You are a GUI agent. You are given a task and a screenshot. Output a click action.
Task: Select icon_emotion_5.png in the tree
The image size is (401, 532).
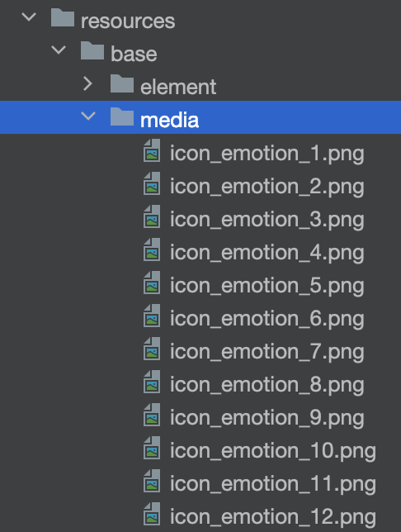(x=267, y=286)
